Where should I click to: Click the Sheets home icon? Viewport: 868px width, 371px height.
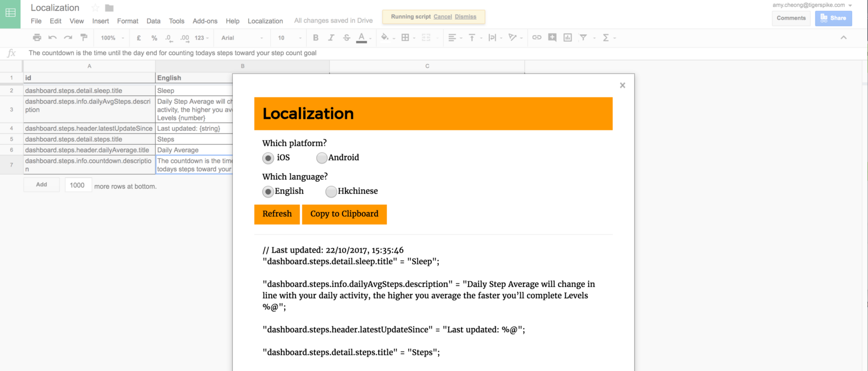point(10,13)
